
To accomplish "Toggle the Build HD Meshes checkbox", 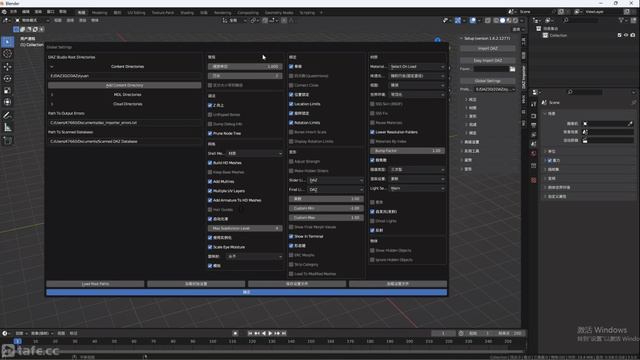I will click(210, 163).
